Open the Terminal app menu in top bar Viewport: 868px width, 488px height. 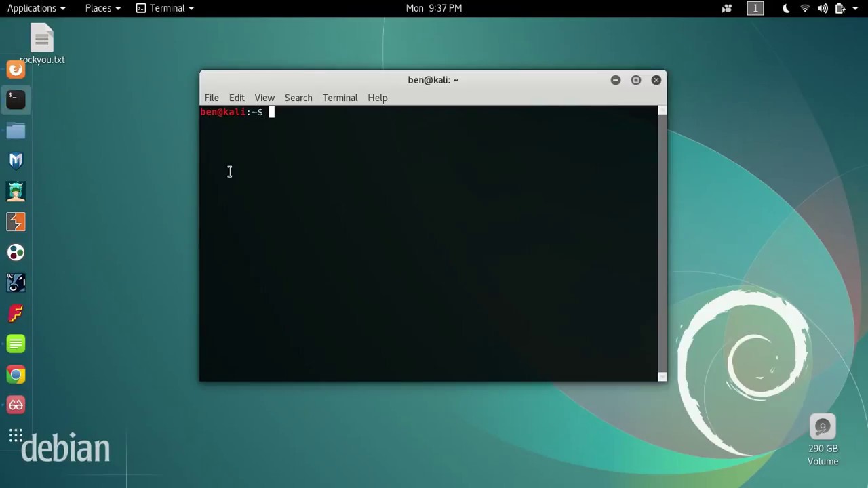tap(165, 8)
